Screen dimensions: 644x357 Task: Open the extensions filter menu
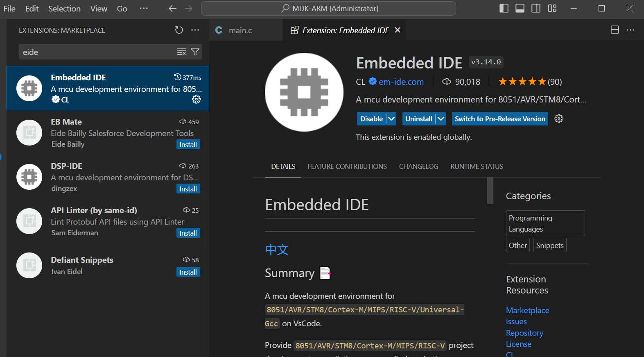tap(195, 52)
